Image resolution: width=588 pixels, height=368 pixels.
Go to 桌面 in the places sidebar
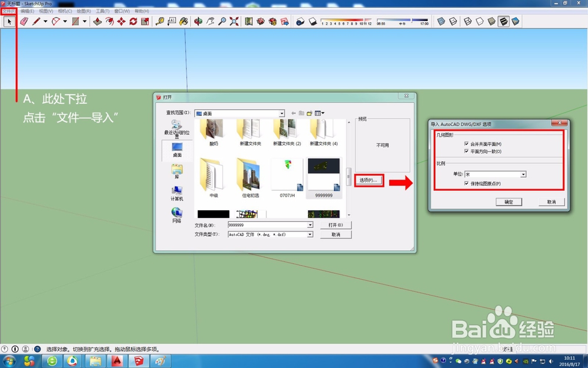pyautogui.click(x=177, y=150)
